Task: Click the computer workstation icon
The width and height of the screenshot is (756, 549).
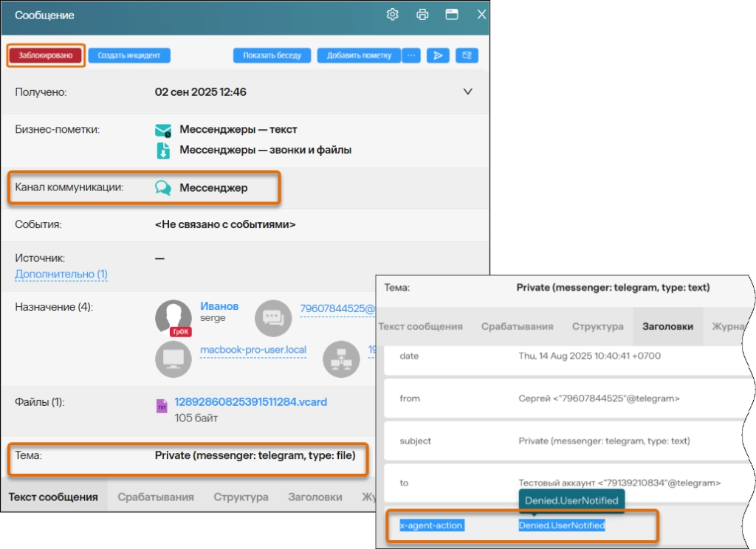Action: (173, 359)
